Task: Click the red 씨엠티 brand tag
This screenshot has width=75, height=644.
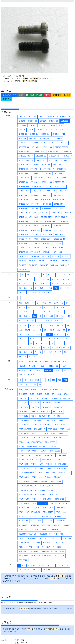Action: click(x=47, y=95)
